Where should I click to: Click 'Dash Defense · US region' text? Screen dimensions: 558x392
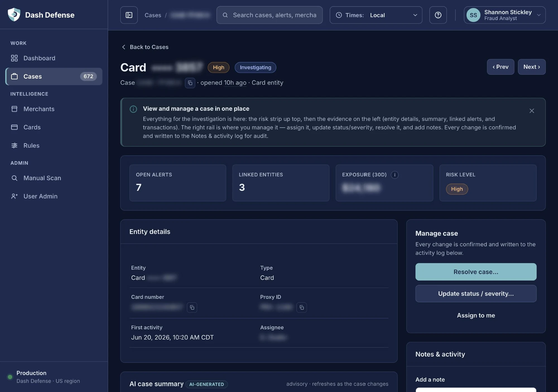click(48, 381)
